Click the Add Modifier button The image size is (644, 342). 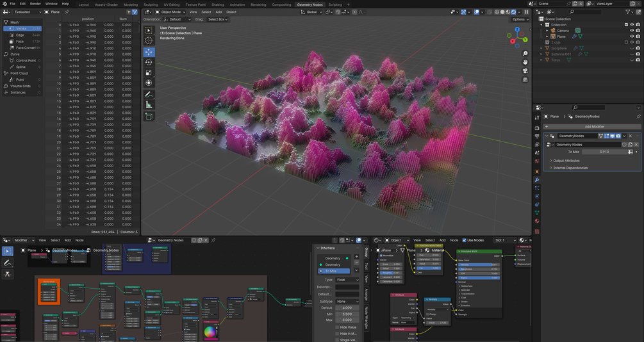pos(591,126)
